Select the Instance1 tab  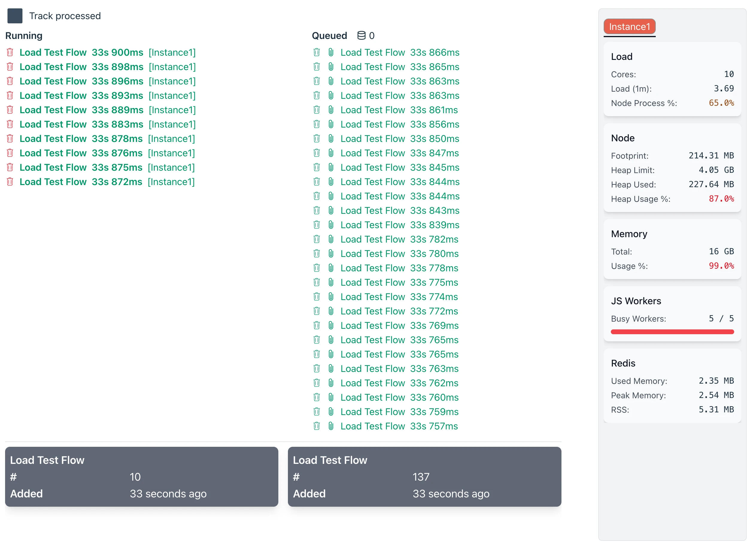pos(629,27)
